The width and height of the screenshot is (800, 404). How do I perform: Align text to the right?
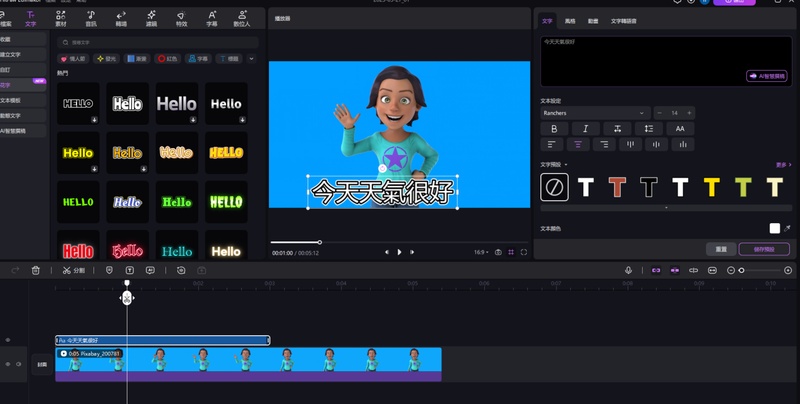(x=604, y=144)
